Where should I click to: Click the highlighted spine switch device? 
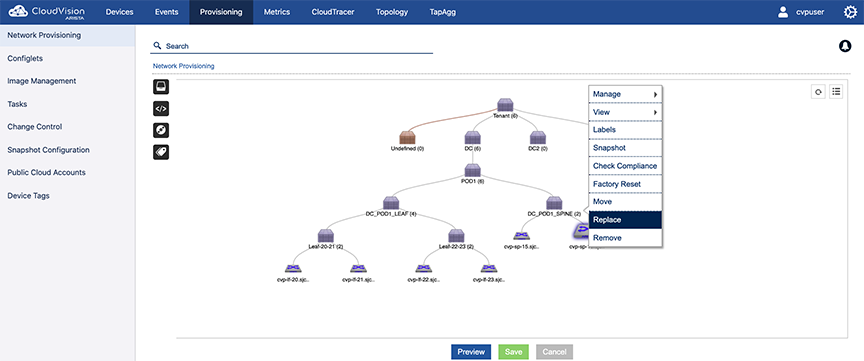580,231
